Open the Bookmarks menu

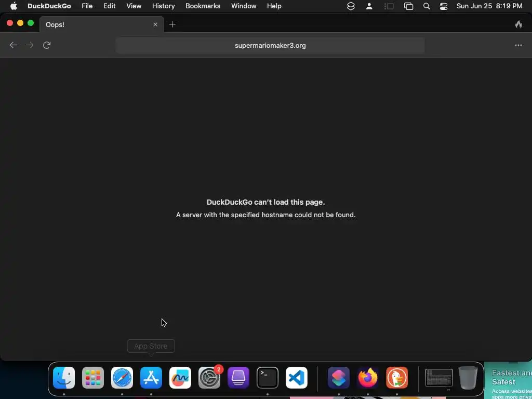click(x=203, y=6)
